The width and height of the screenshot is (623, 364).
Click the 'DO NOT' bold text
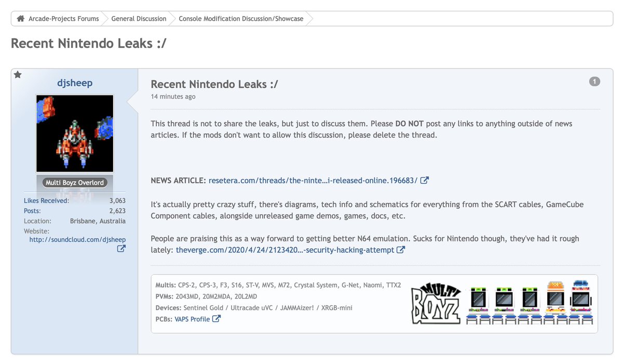(x=410, y=124)
